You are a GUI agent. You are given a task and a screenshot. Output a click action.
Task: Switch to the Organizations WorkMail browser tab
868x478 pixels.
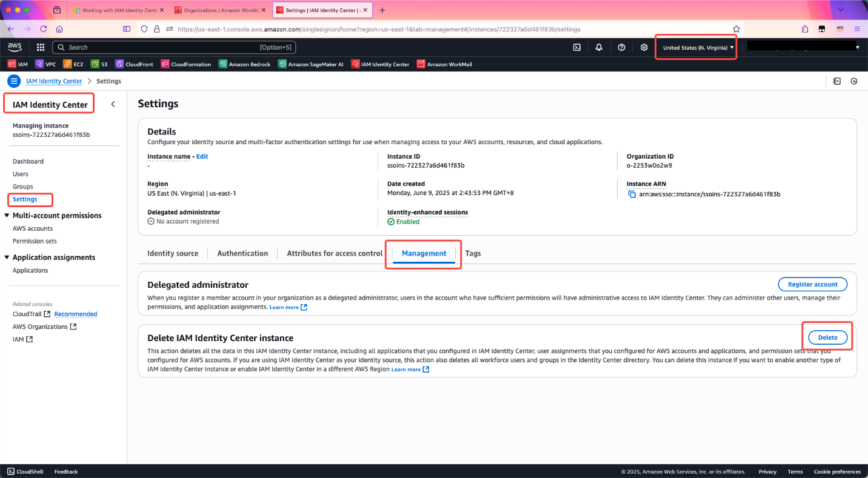tap(218, 10)
